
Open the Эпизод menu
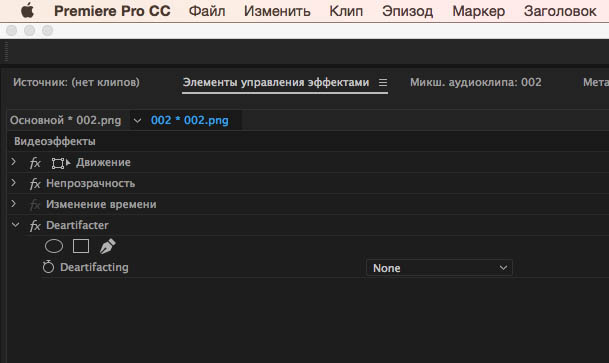tap(407, 11)
